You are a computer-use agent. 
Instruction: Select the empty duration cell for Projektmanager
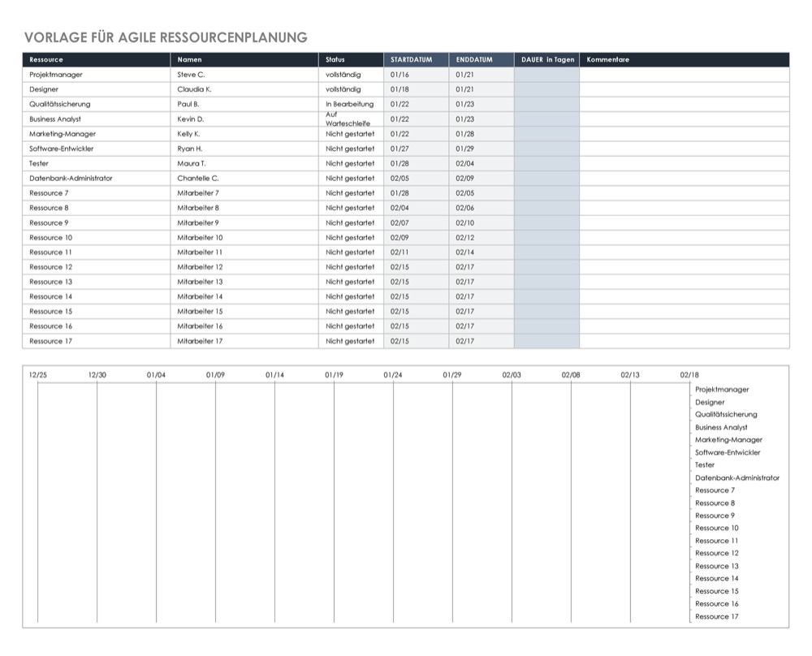tap(546, 75)
